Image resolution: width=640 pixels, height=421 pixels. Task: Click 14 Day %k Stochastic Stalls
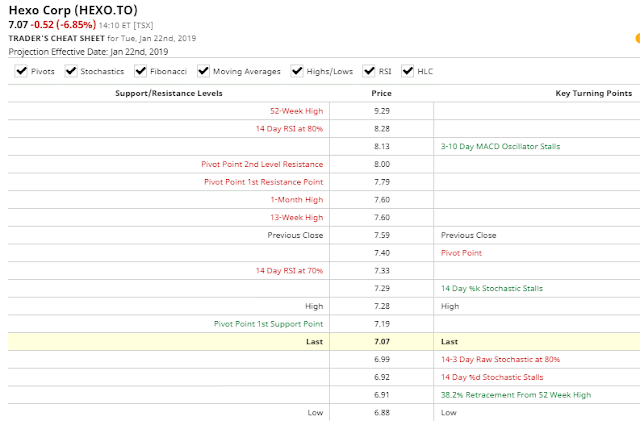pyautogui.click(x=492, y=288)
